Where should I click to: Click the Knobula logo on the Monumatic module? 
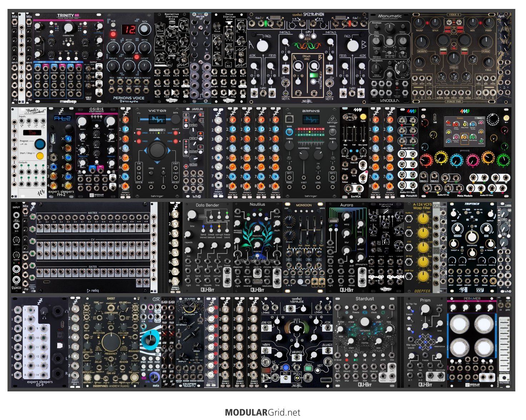[389, 101]
